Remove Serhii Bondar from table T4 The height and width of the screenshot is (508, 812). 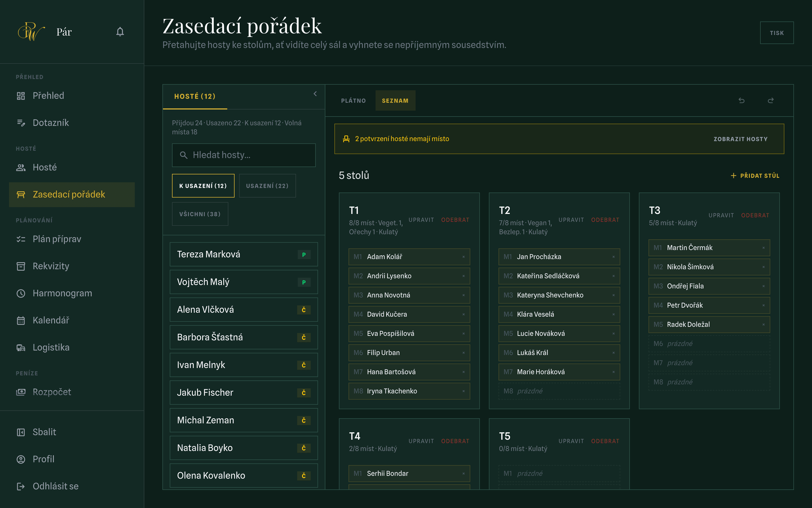pyautogui.click(x=464, y=473)
